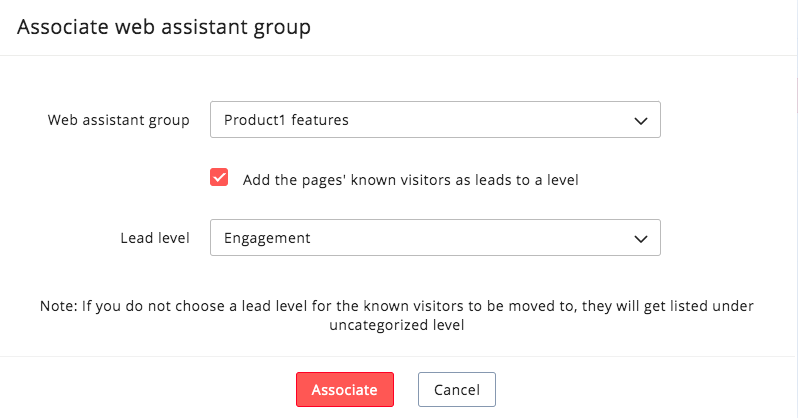Click the chevron arrow beside Engagement
This screenshot has width=798, height=418.
tap(641, 239)
